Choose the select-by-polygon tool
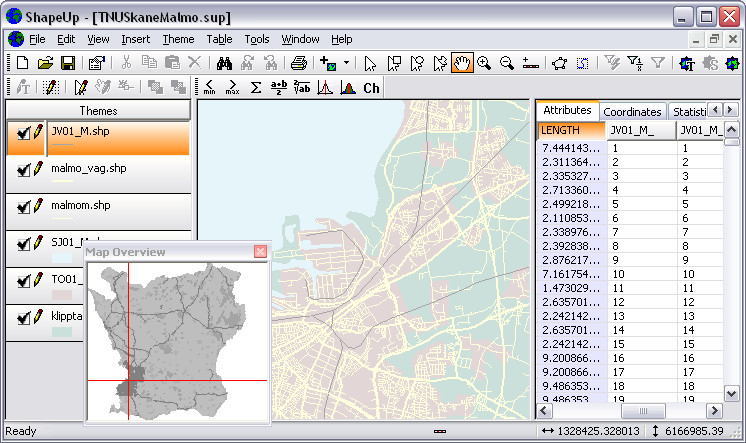This screenshot has height=443, width=746. 440,63
